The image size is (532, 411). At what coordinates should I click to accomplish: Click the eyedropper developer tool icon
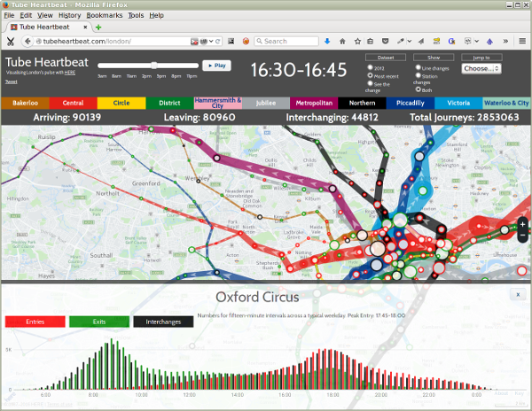click(x=401, y=42)
